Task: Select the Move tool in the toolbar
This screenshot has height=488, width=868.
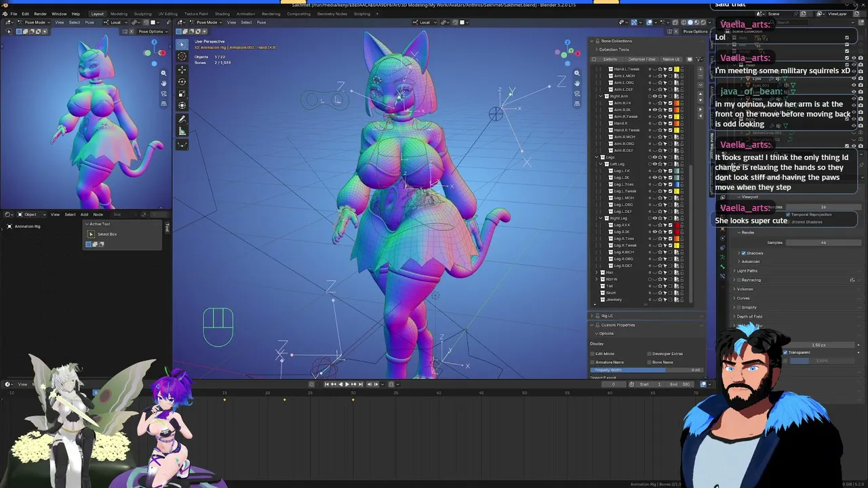Action: pyautogui.click(x=182, y=69)
